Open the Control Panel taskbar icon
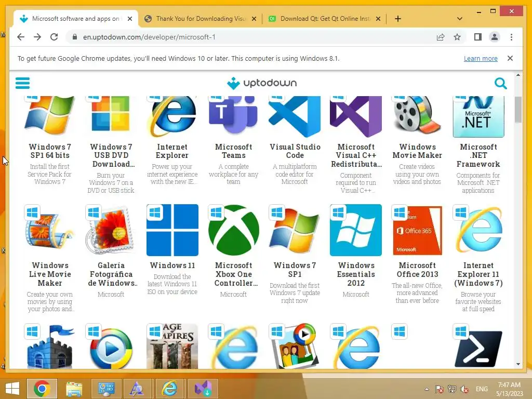Screen dimensions: 532x399 pyautogui.click(x=106, y=389)
